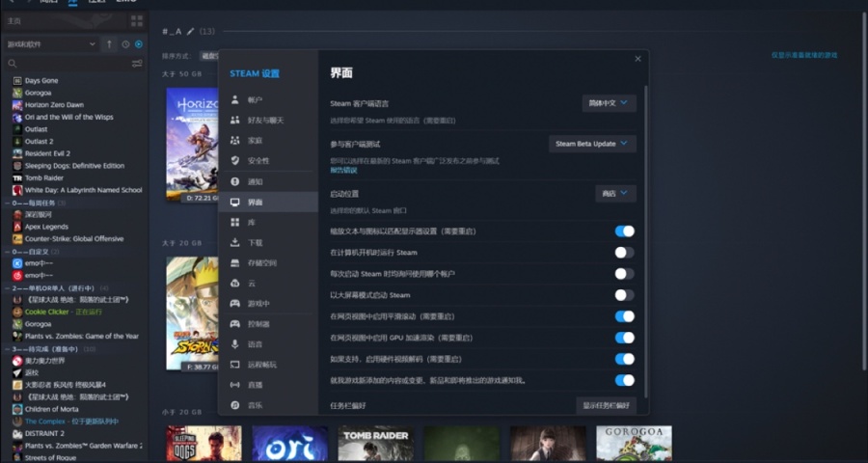The width and height of the screenshot is (868, 463).
Task: Select the 界面 tab in settings sidebar
Action: pyautogui.click(x=268, y=203)
